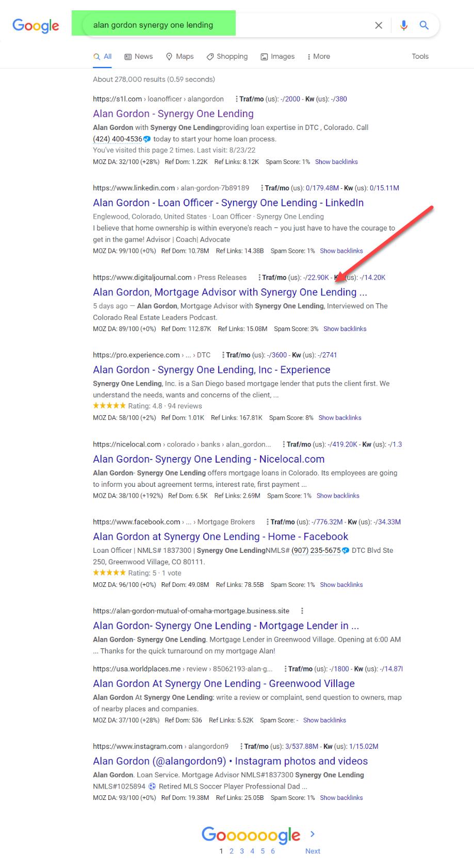Submit search with the magnifier icon
This screenshot has height=868, width=474.
click(x=424, y=25)
